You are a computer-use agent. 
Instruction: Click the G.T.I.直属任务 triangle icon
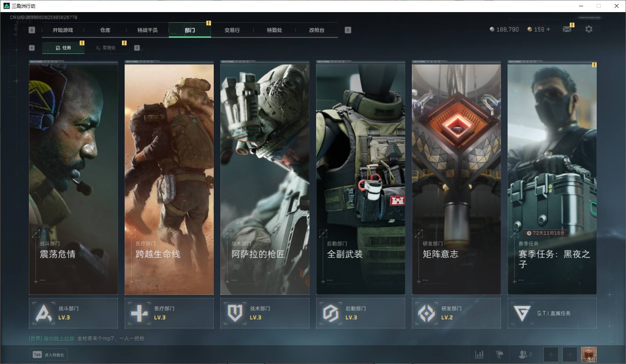[522, 313]
